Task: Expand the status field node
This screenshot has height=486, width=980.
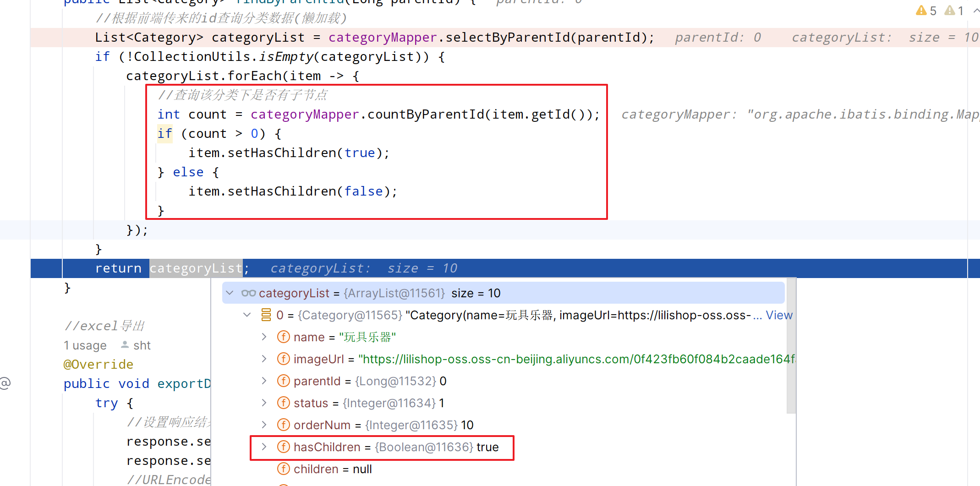Action: [264, 403]
